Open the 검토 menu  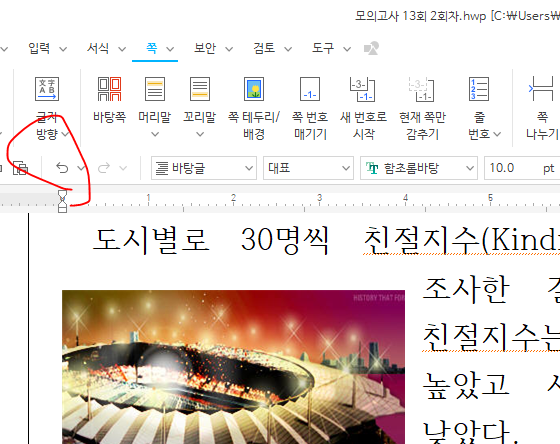(x=264, y=48)
